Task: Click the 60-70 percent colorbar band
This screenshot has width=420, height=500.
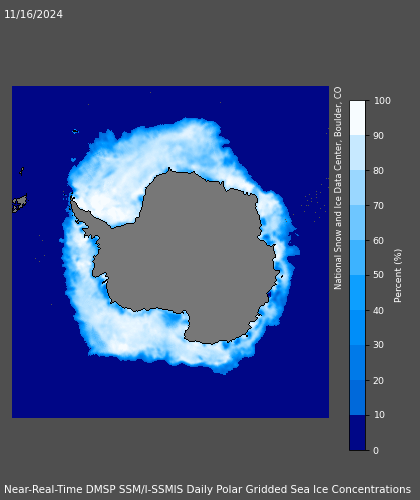Action: 357,223
